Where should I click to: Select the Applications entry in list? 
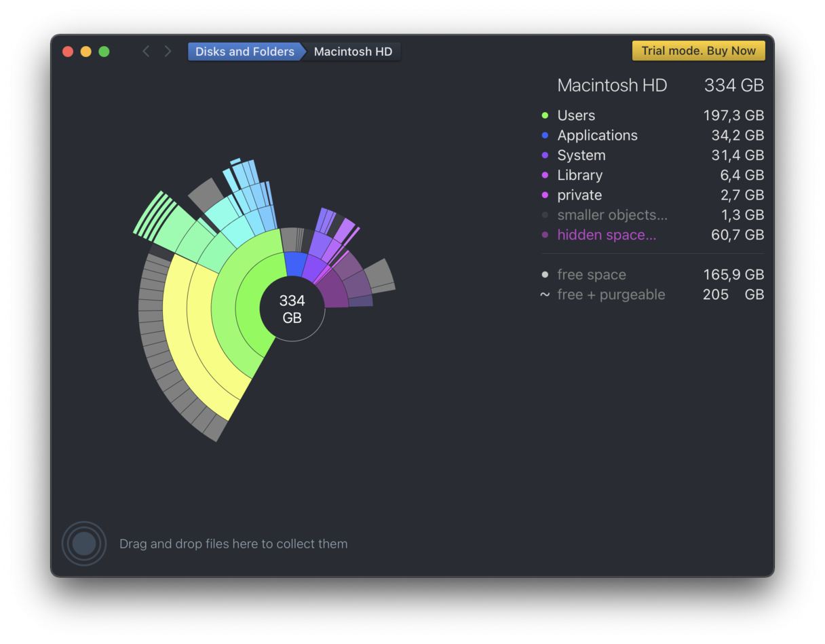pos(597,136)
